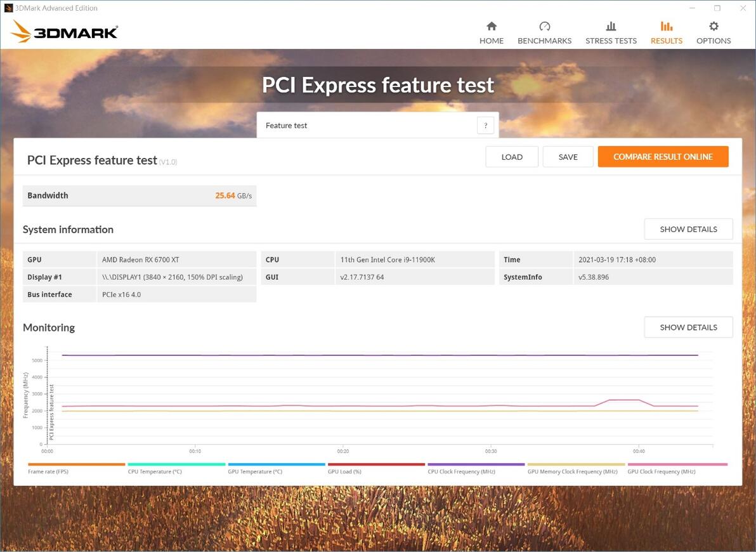Click the 25.64 bandwidth value

click(x=225, y=195)
